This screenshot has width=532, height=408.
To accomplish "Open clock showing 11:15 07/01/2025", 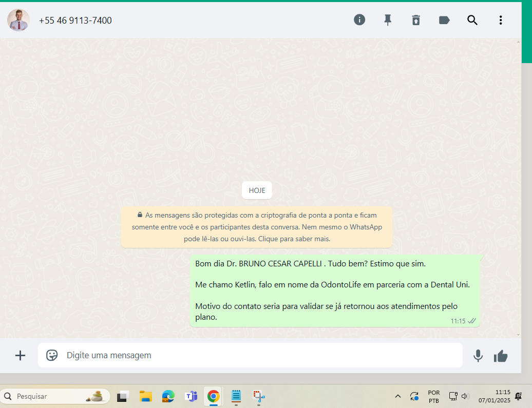I will pyautogui.click(x=495, y=396).
